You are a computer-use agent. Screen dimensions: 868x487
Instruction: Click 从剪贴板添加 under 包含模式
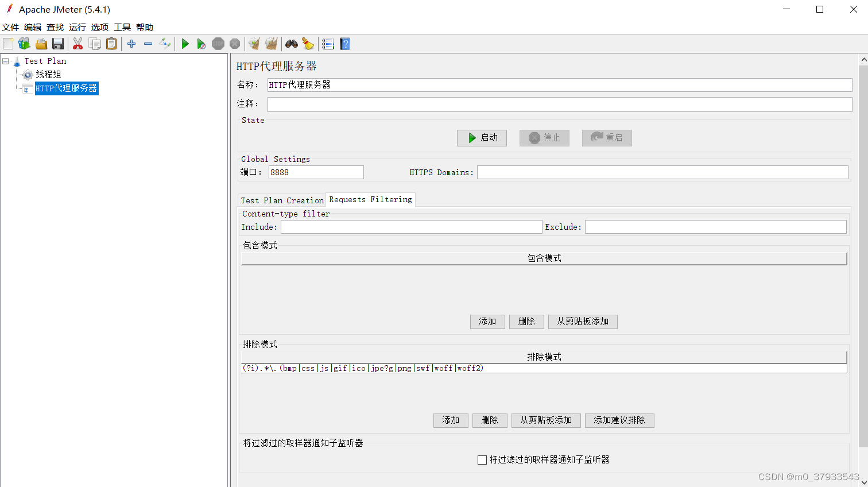pyautogui.click(x=583, y=322)
